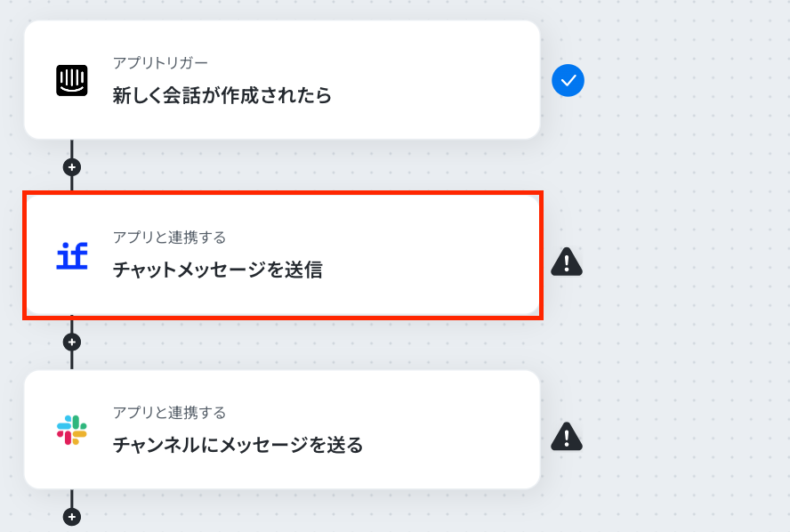Viewport: 790px width, 532px height.
Task: Click アプリと連携する label above チャットメッセージを送信
Action: pos(169,238)
